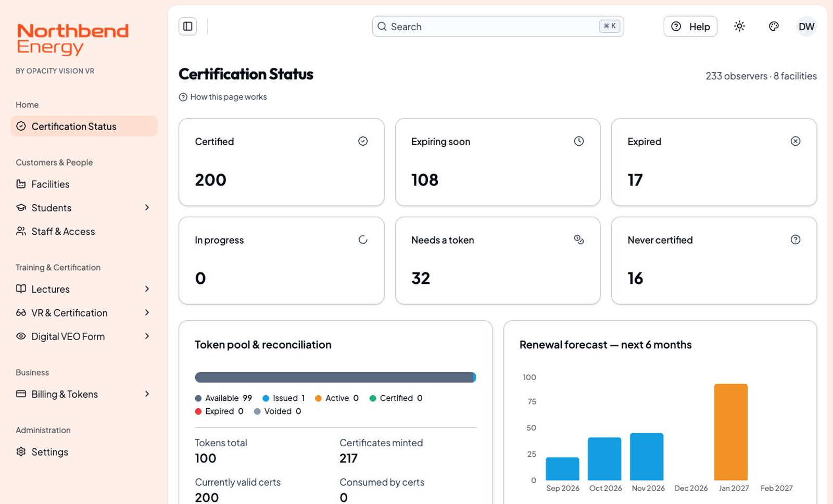Click the Expiring soon clock icon
This screenshot has height=504, width=833.
[579, 141]
